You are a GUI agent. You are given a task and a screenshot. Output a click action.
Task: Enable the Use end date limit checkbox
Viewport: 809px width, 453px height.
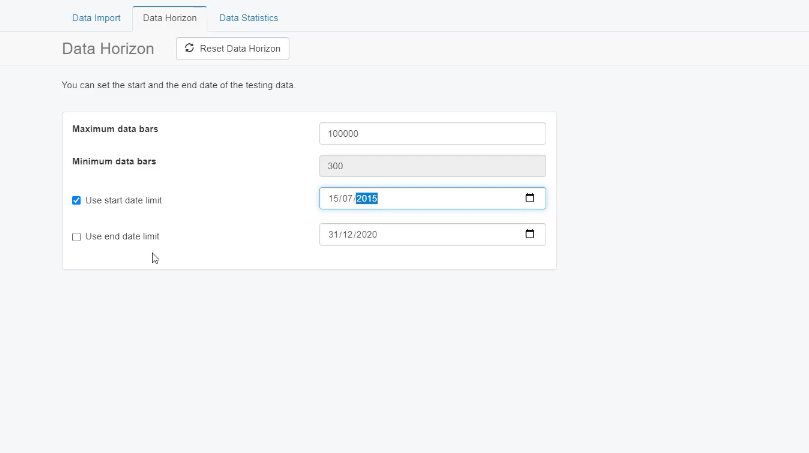76,237
